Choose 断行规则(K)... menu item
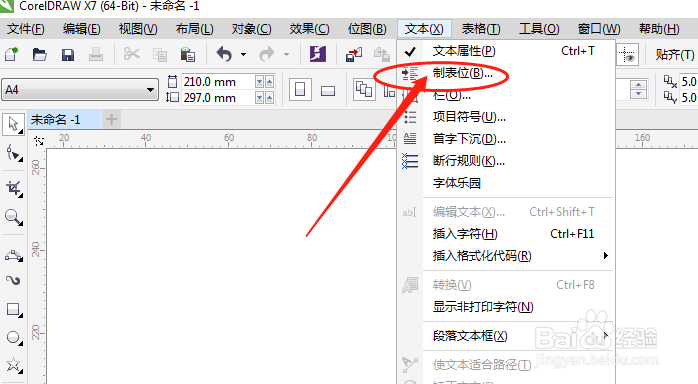 [x=506, y=161]
